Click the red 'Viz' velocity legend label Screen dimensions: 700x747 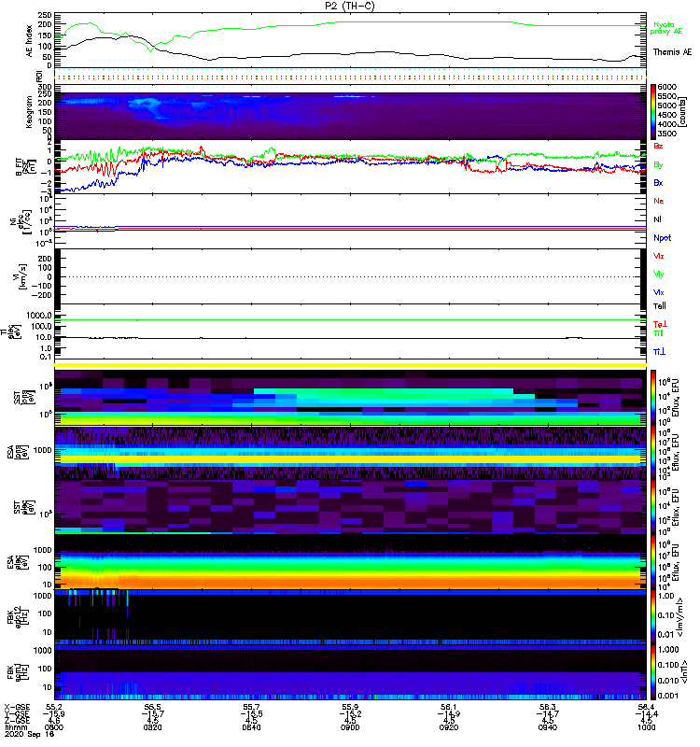(x=659, y=256)
